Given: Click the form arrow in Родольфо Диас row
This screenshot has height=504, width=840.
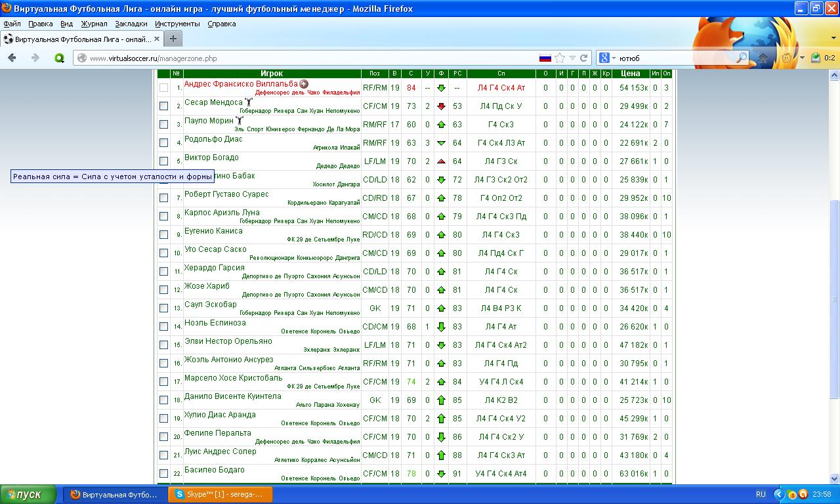Looking at the screenshot, I should coord(441,143).
